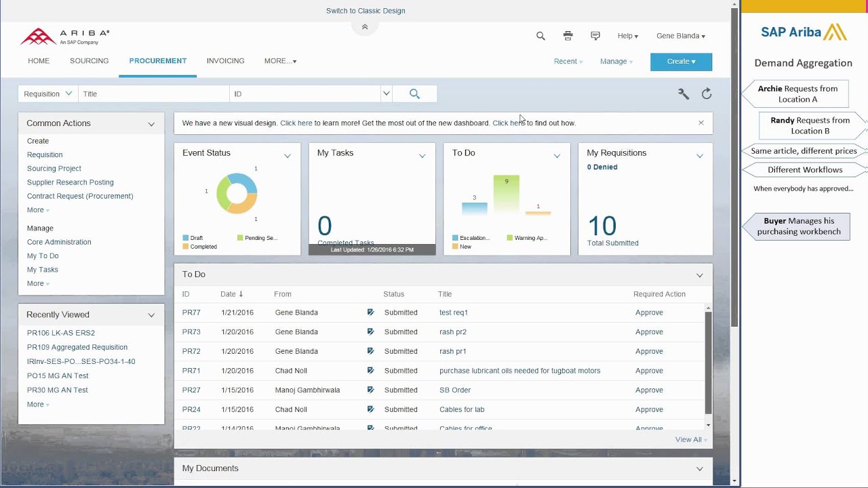Go to the HOME tab
Viewport: 868px width, 488px height.
click(x=39, y=61)
